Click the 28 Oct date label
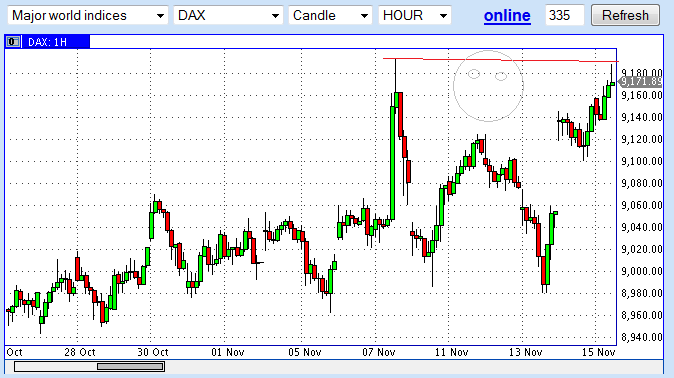 pyautogui.click(x=80, y=353)
